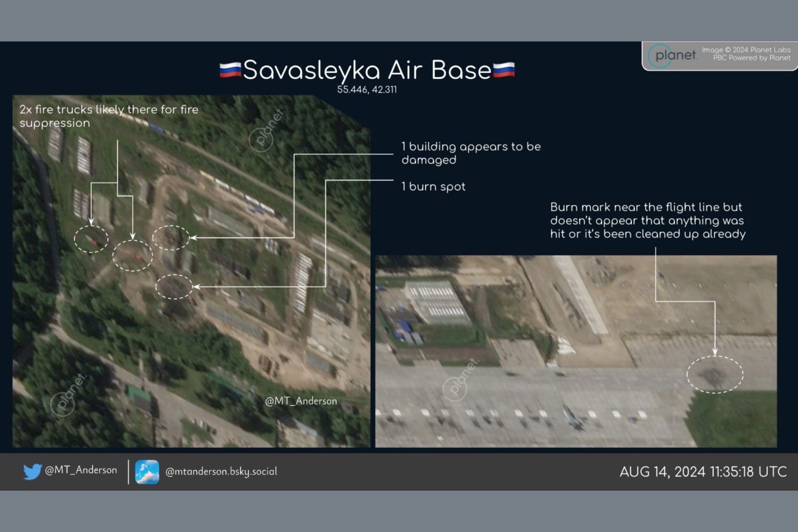Click the @MT_Anderson Twitter handle
798x532 pixels.
[81, 470]
